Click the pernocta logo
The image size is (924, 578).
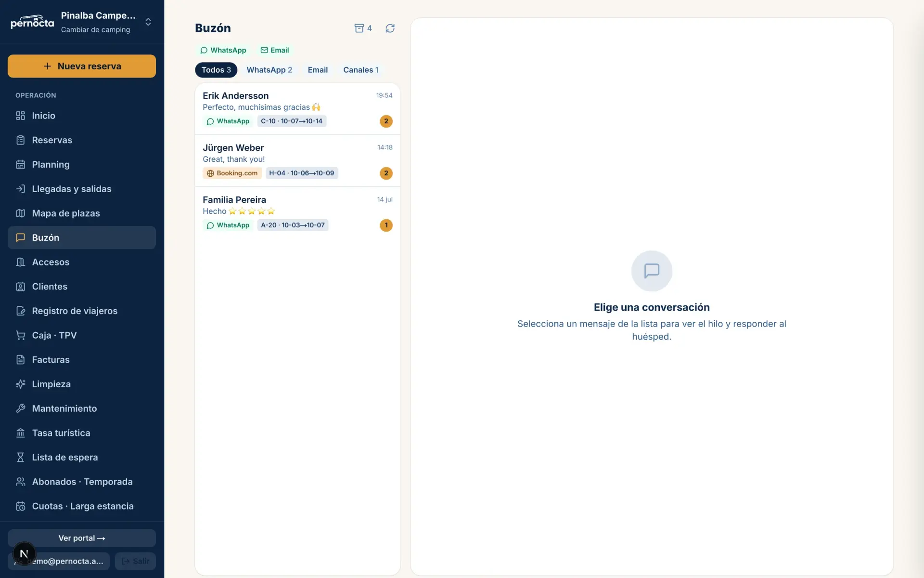(x=32, y=22)
